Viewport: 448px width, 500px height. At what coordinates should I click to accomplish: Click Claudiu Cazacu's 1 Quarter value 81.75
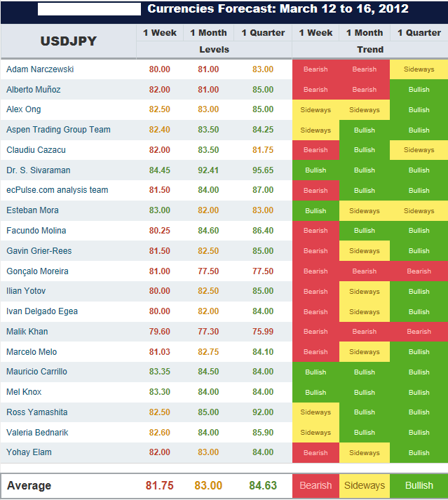(263, 150)
